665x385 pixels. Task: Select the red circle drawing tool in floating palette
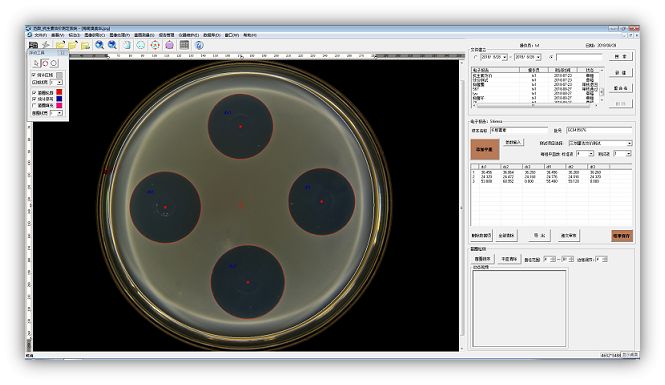click(45, 63)
